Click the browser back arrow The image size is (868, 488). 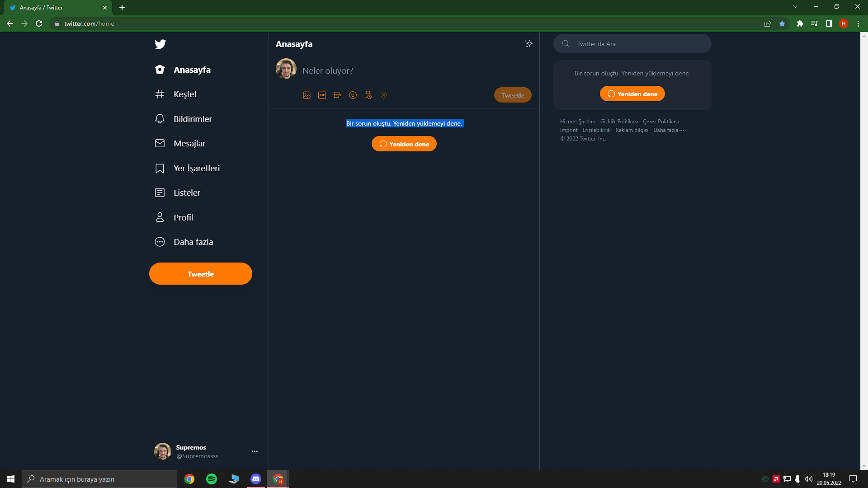(10, 23)
